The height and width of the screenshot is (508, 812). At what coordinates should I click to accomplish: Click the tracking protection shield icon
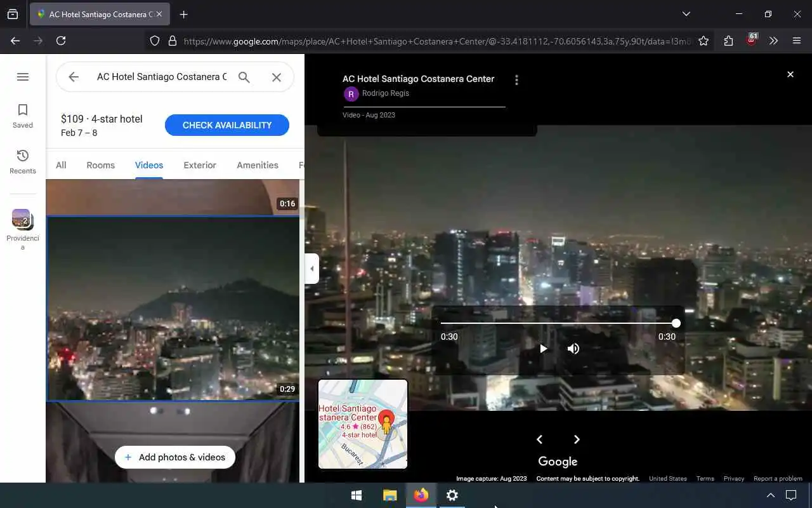pos(155,41)
